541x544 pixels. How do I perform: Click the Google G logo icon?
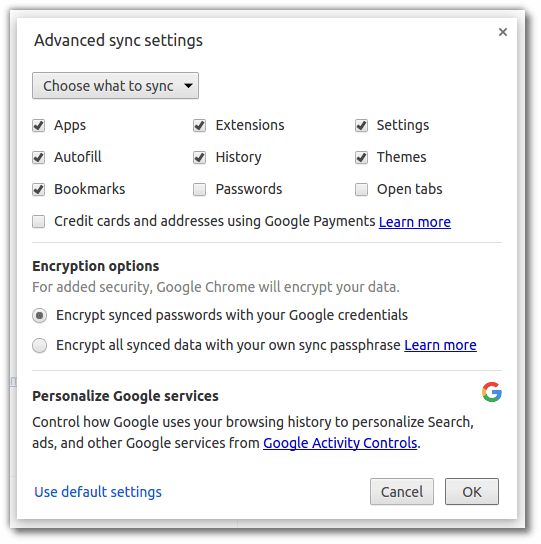[x=492, y=392]
